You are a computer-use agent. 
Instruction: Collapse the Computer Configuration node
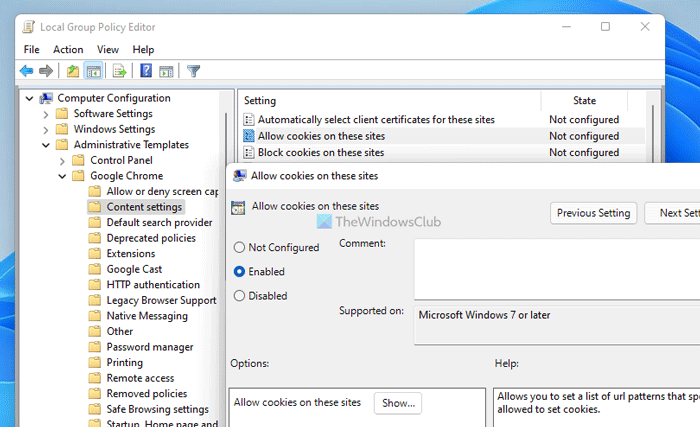29,98
